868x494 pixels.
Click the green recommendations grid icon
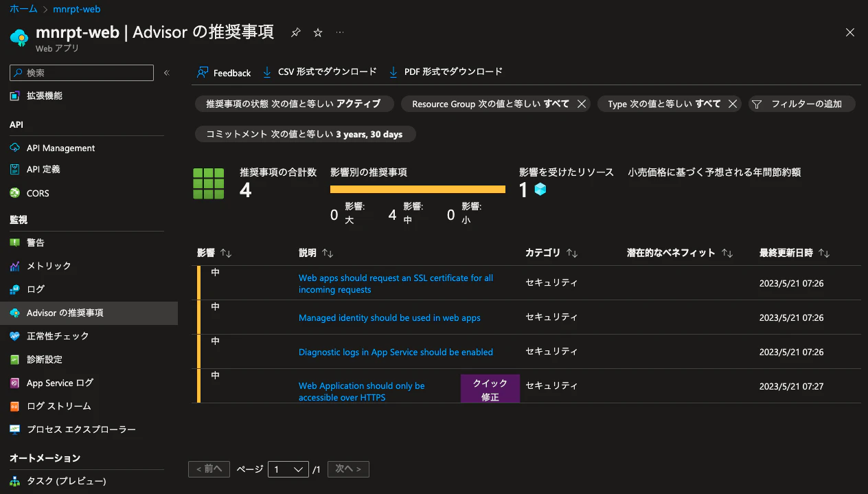[209, 184]
